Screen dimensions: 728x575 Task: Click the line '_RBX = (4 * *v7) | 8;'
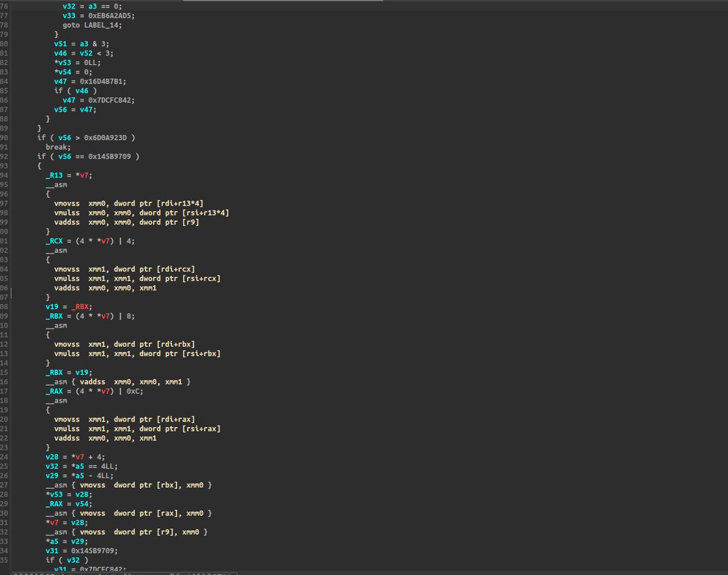tap(90, 317)
